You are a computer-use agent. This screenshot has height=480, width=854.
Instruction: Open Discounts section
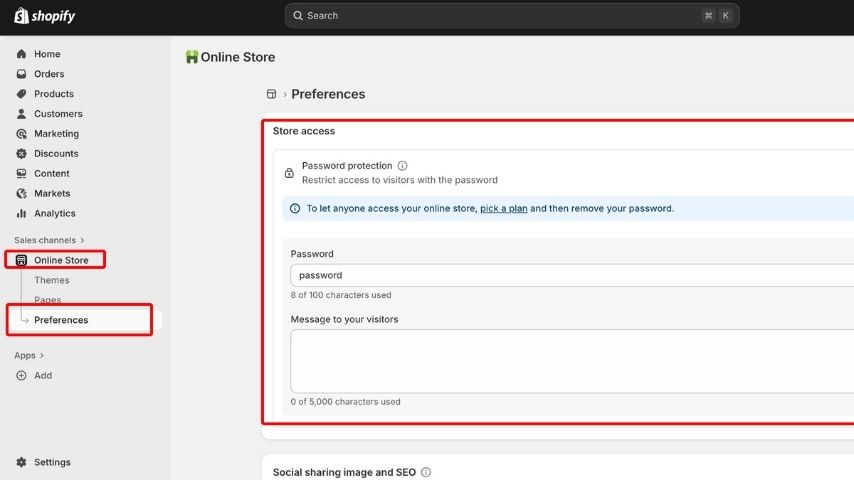click(x=56, y=154)
